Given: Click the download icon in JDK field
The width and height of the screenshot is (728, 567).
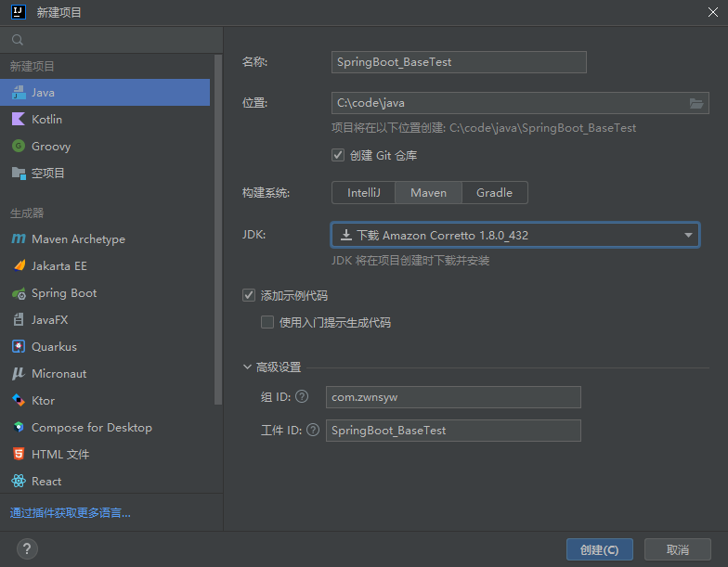Looking at the screenshot, I should click(x=345, y=236).
